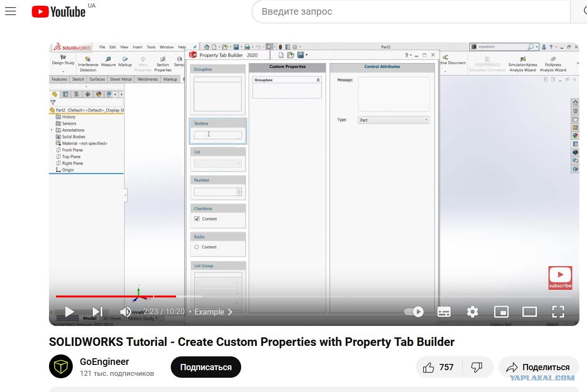This screenshot has width=587, height=392.
Task: Open the PropertyManager tab icon
Action: (66, 94)
